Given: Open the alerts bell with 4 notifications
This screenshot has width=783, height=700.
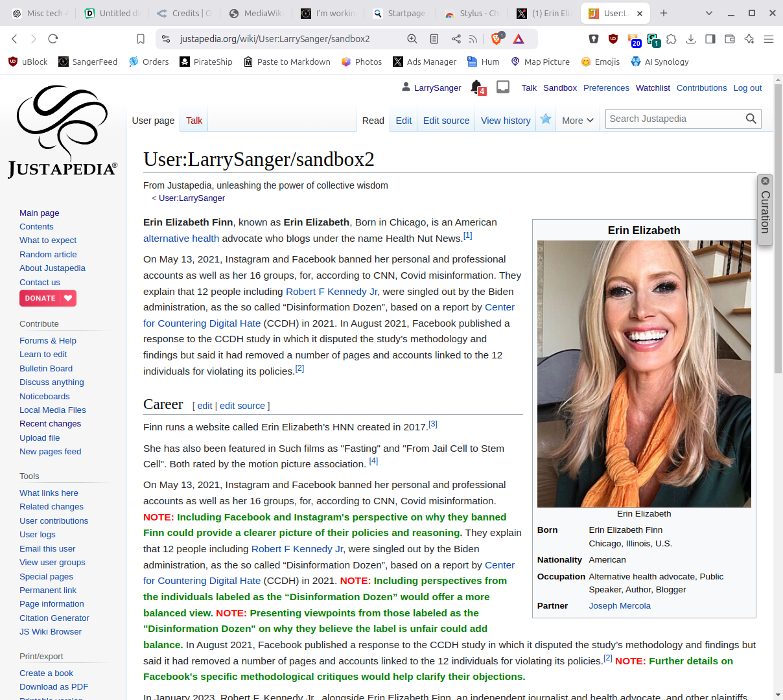Looking at the screenshot, I should [477, 87].
